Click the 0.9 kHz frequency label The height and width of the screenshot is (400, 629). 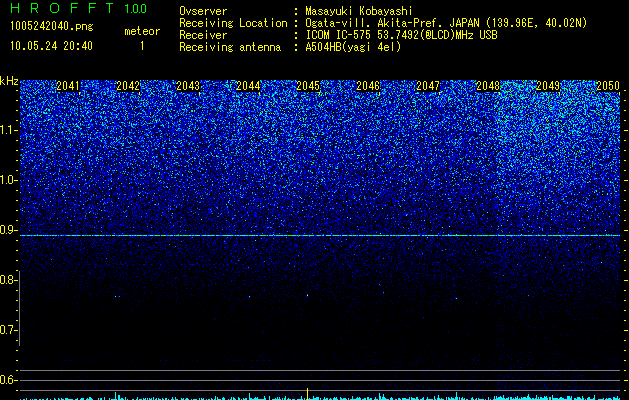point(7,230)
